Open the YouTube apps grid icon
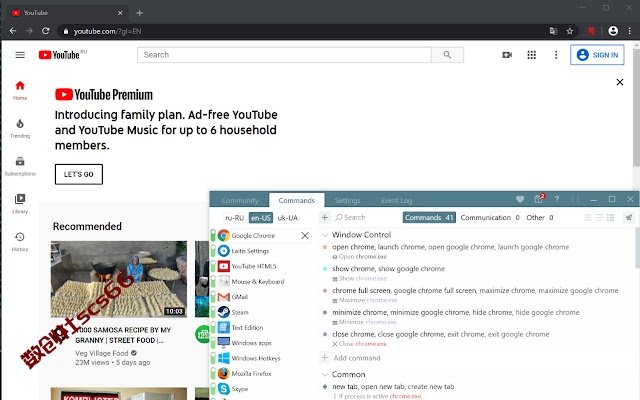Image resolution: width=640 pixels, height=400 pixels. point(531,55)
